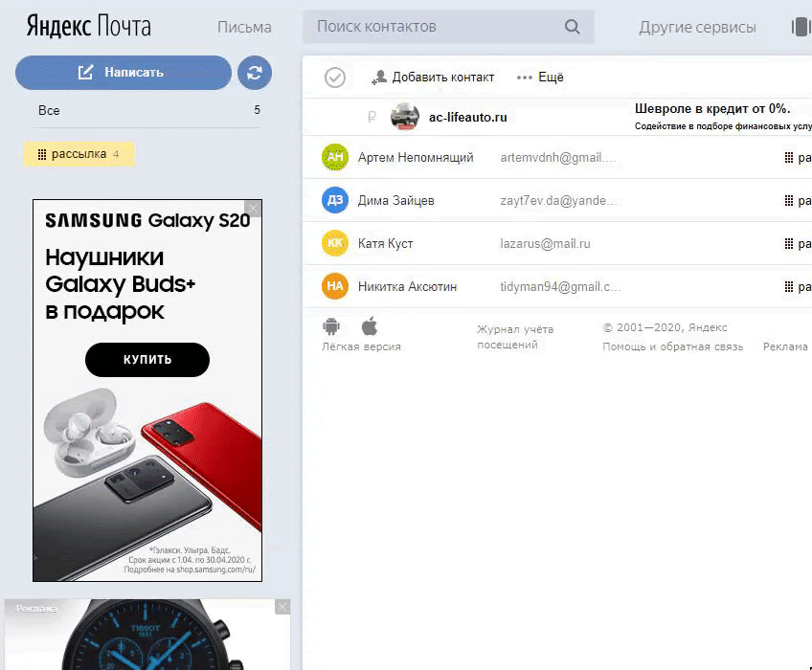Click the search magnifier icon
812x670 pixels.
[x=572, y=27]
